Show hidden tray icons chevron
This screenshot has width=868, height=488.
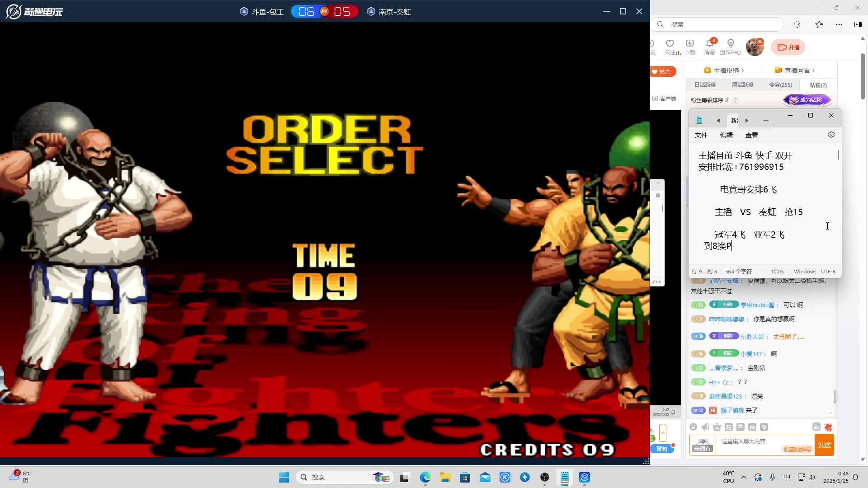click(x=744, y=477)
